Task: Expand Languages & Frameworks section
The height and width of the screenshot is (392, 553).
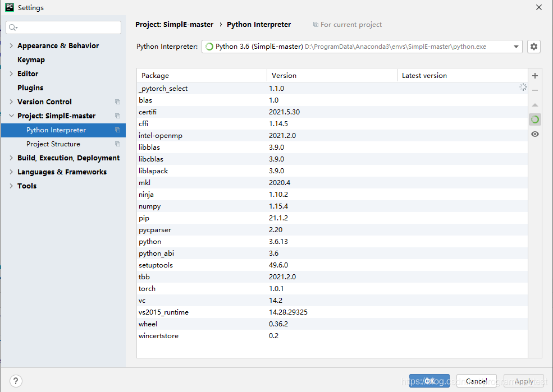Action: pos(11,172)
